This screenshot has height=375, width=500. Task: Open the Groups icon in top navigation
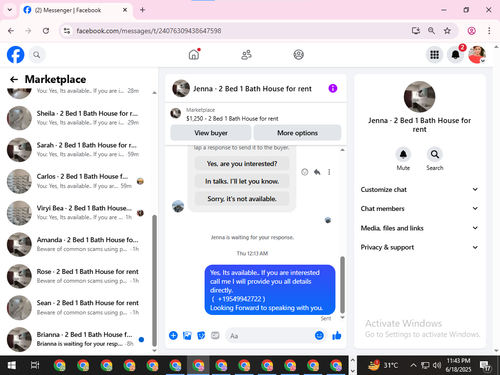[x=298, y=55]
